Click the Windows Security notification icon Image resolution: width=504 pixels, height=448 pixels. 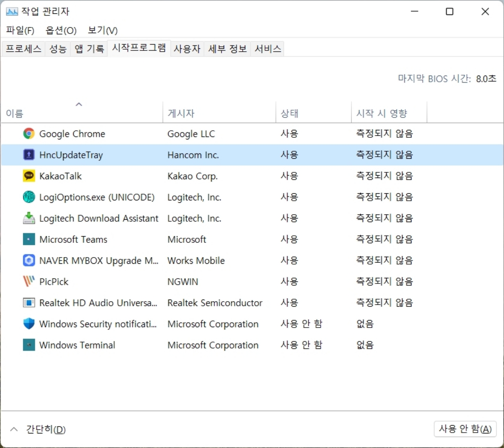tap(28, 324)
